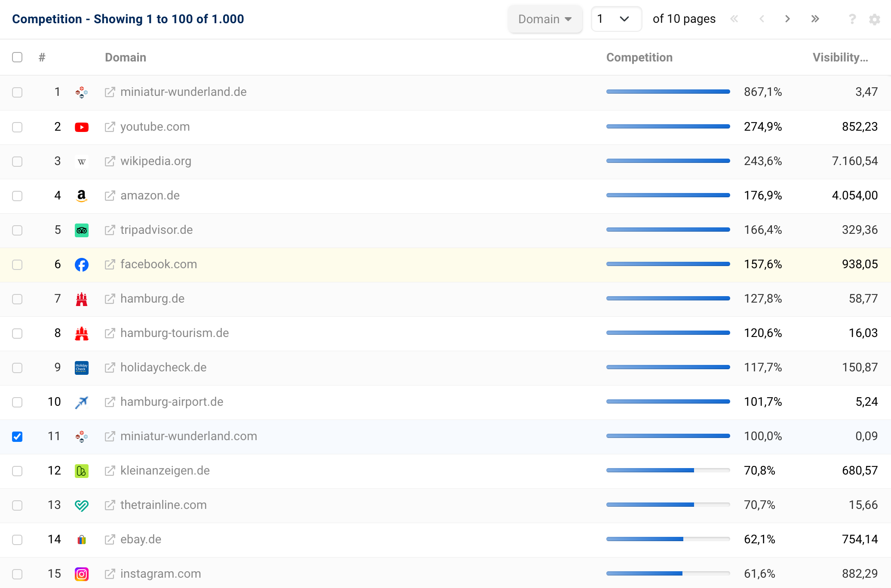891x588 pixels.
Task: Enable checkbox for facebook.com row
Action: coord(18,264)
